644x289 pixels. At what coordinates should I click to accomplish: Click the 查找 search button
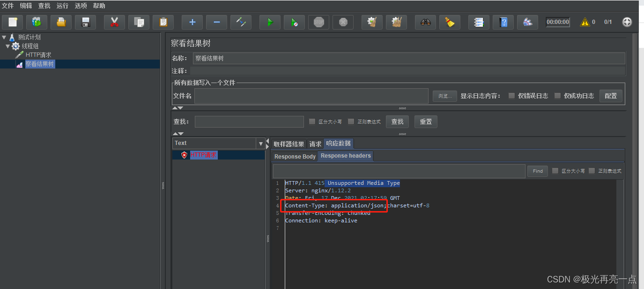pos(398,122)
